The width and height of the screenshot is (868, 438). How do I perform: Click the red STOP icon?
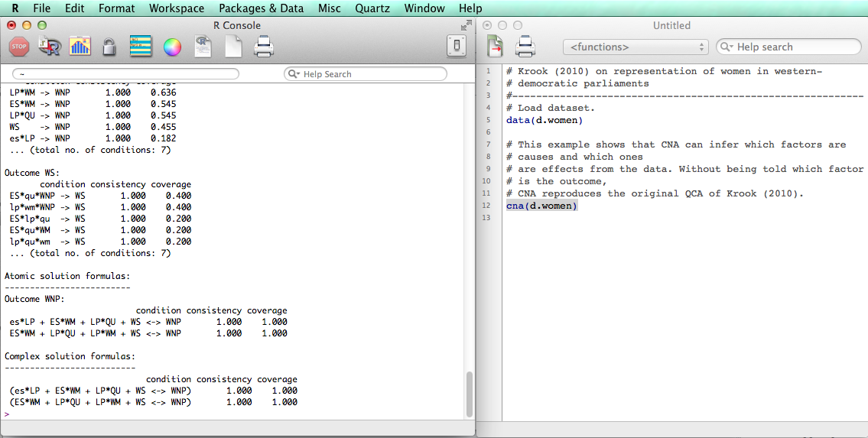tap(19, 47)
